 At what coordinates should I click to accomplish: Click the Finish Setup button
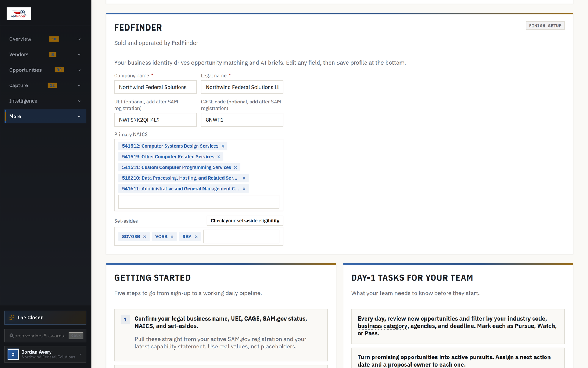(545, 26)
